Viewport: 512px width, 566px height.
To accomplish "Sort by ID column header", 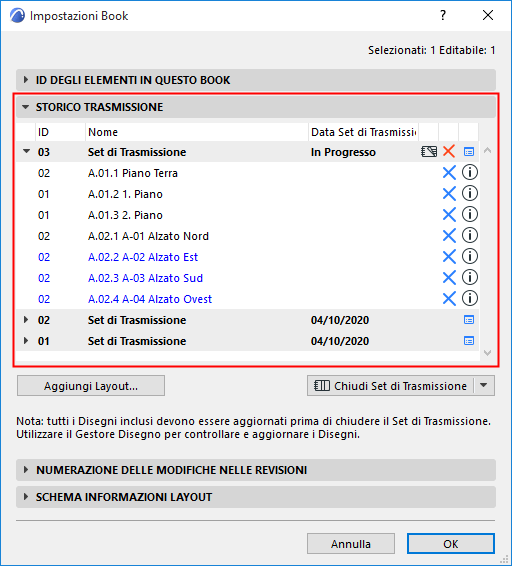I will point(60,132).
